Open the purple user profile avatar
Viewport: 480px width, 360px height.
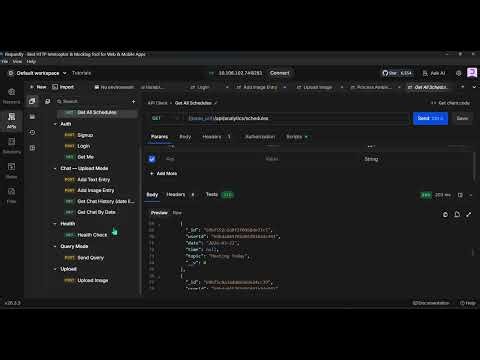[472, 73]
